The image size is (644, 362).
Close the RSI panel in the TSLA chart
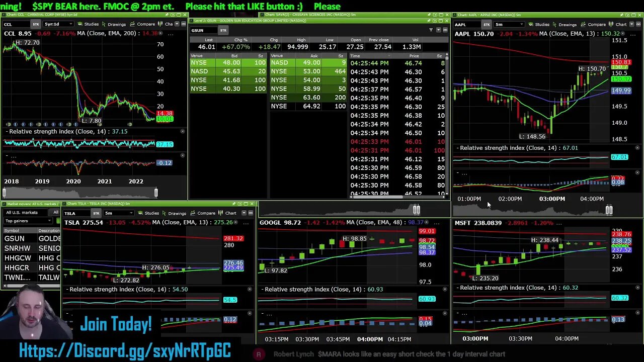tap(250, 289)
